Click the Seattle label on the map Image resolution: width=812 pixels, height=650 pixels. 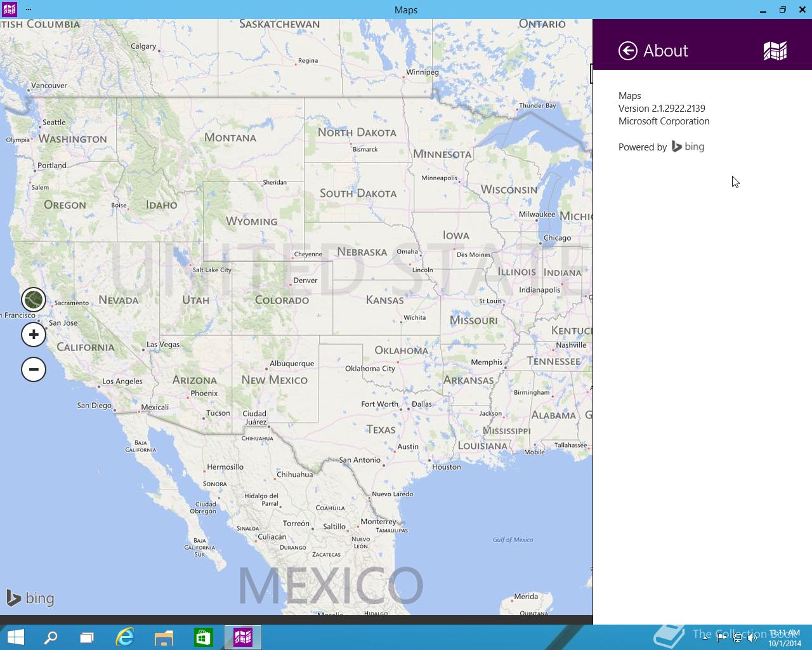click(x=54, y=123)
